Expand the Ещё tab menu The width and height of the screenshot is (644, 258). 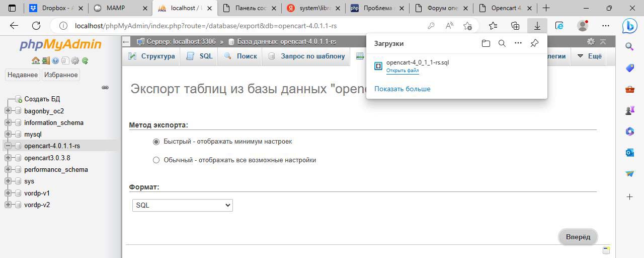pos(589,56)
